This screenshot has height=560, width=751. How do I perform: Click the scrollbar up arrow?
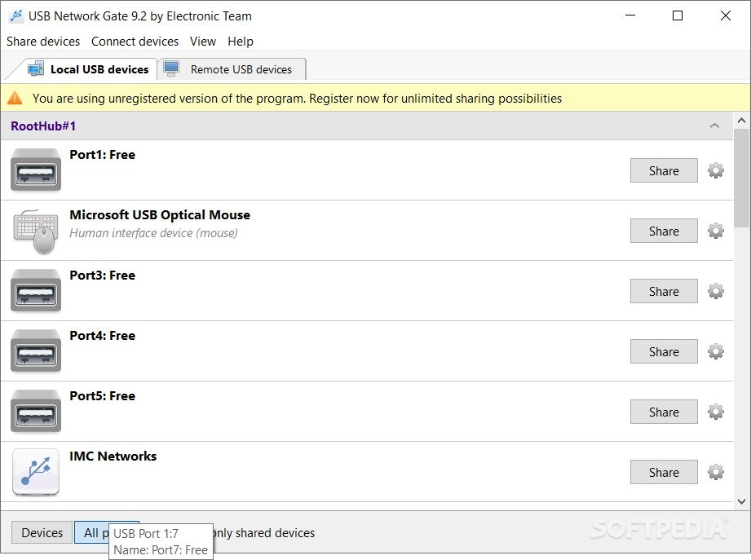741,120
